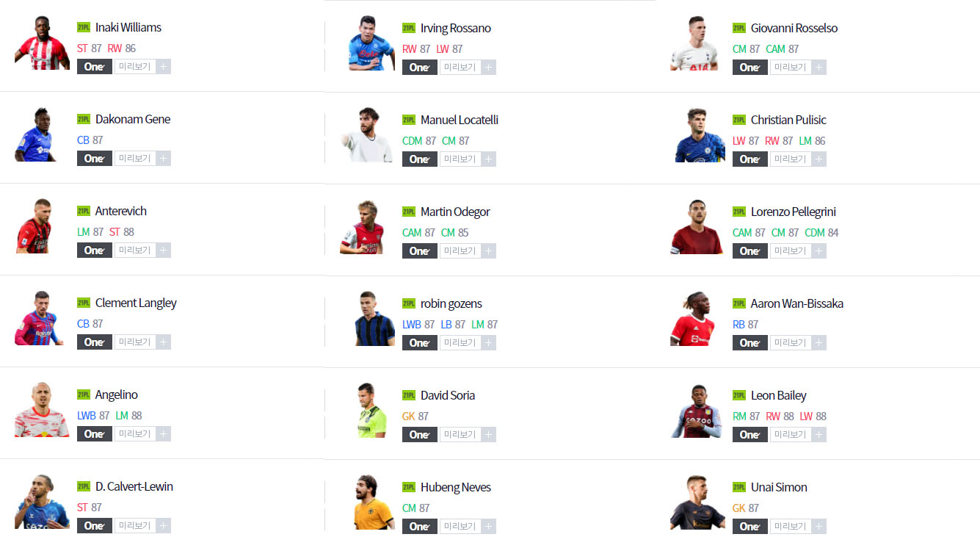The height and width of the screenshot is (548, 980).
Task: Click Angelino's player photo thumbnail
Action: tap(42, 409)
